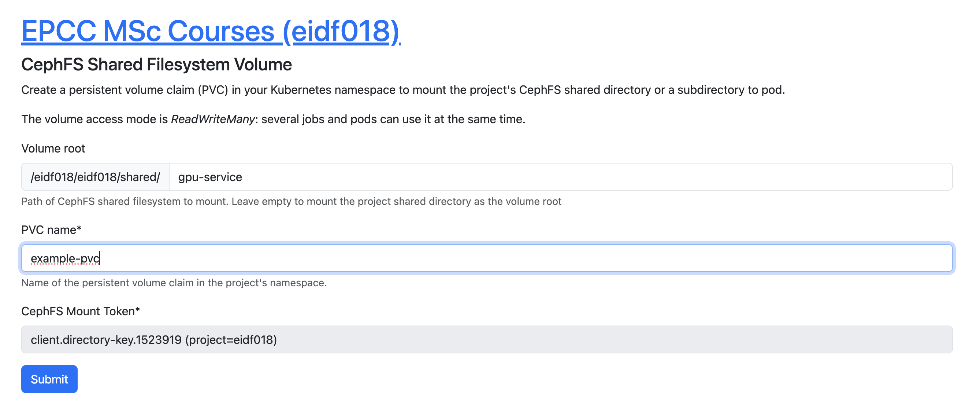Click the volume access mode sentence

click(273, 119)
